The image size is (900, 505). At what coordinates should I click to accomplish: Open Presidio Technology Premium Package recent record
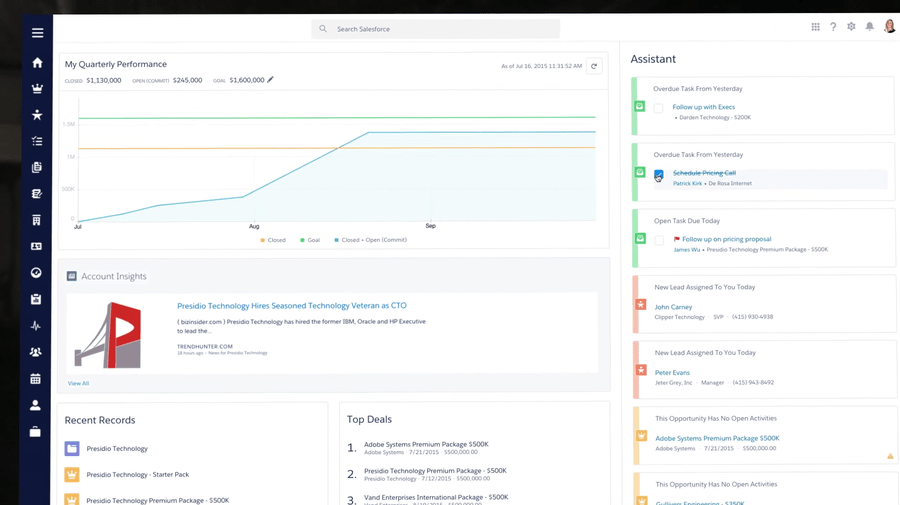point(158,500)
